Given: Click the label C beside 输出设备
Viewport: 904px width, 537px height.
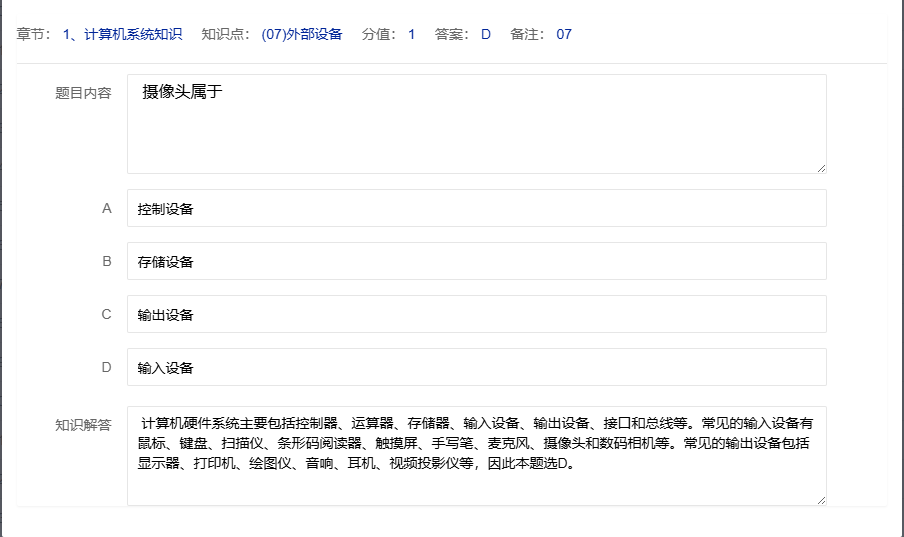Looking at the screenshot, I should point(106,315).
